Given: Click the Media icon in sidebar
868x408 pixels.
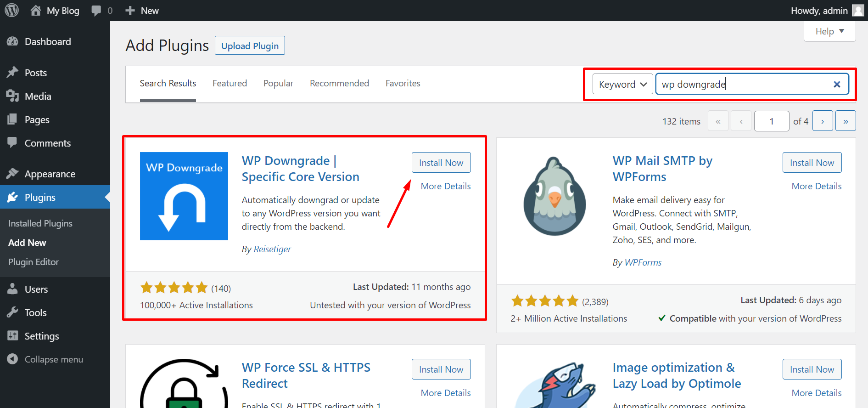Looking at the screenshot, I should tap(12, 96).
